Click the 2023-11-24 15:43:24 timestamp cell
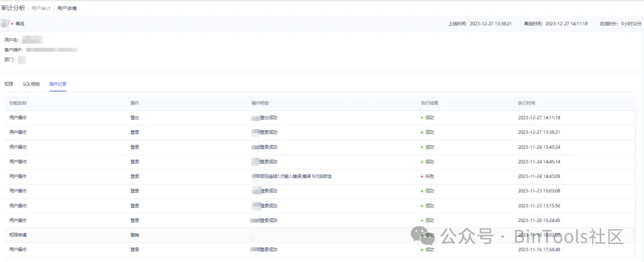This screenshot has height=262, width=644. [539, 147]
